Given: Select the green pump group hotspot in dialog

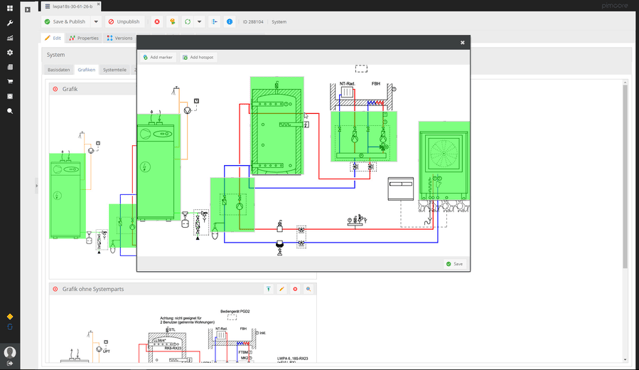Looking at the screenshot, I should [233, 205].
